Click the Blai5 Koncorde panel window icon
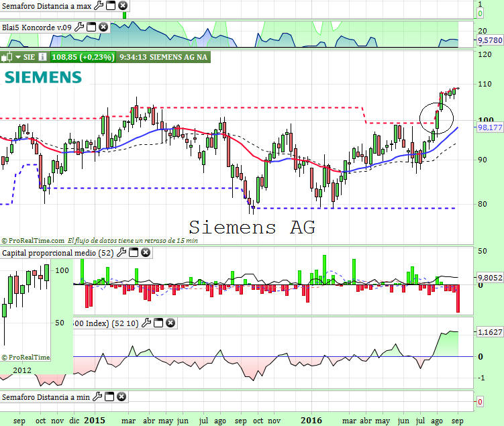 [91, 27]
